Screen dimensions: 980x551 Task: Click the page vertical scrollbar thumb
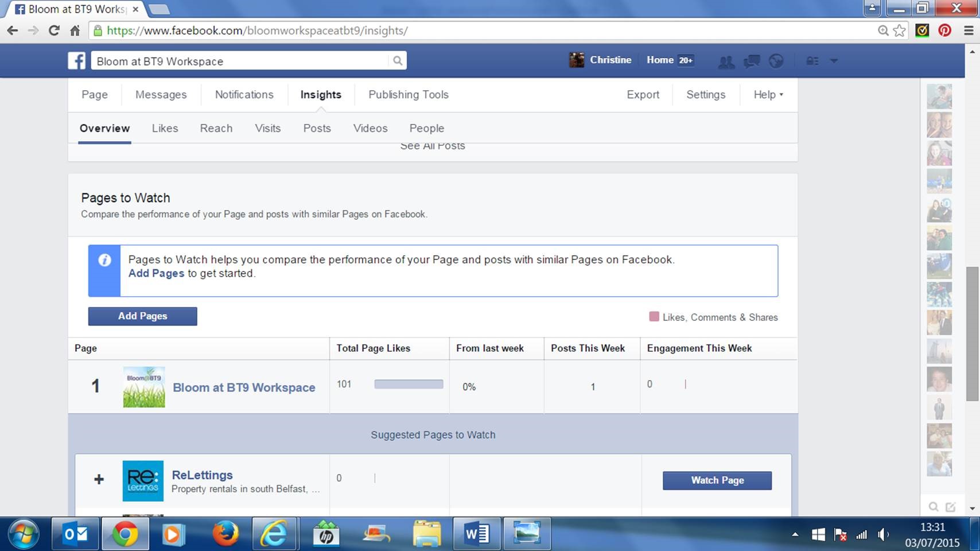972,334
